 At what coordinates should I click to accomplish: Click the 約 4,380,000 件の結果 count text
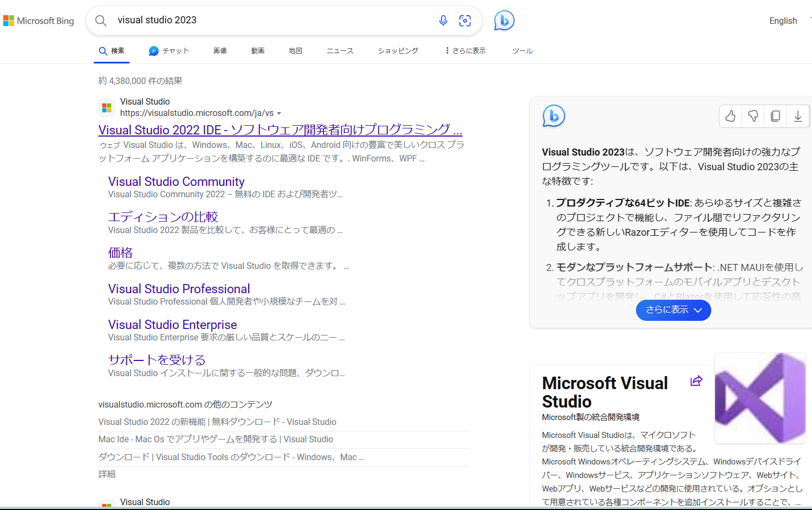pyautogui.click(x=140, y=81)
